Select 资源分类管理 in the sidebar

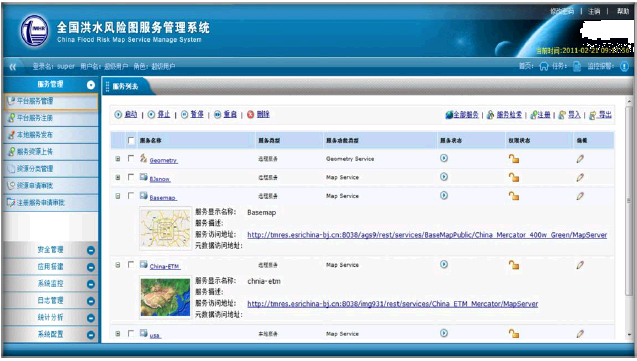(51, 169)
